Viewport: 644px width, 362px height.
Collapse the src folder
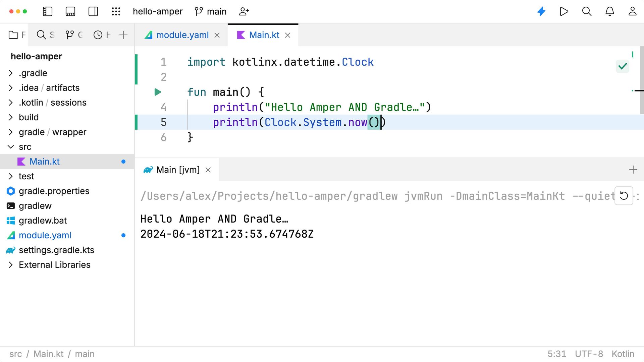point(11,147)
